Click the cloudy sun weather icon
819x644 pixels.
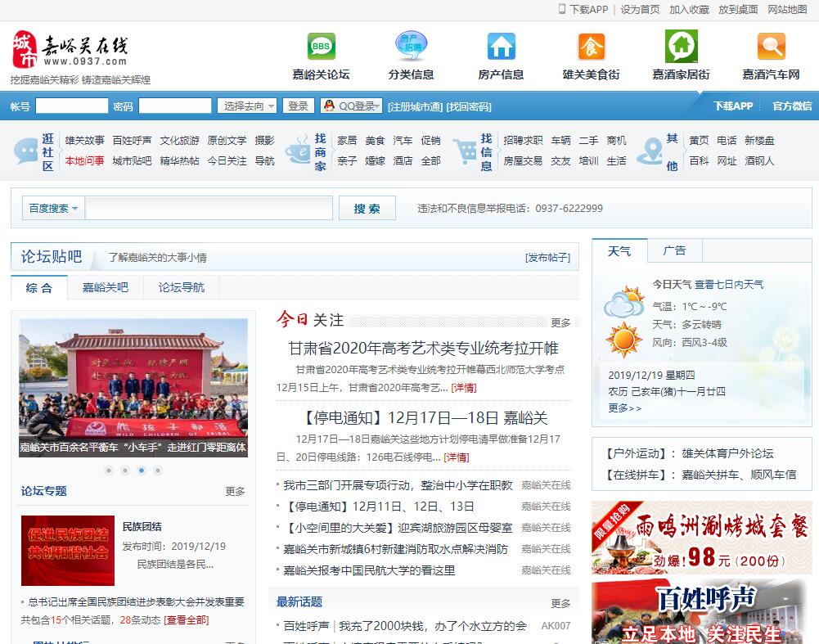[624, 302]
